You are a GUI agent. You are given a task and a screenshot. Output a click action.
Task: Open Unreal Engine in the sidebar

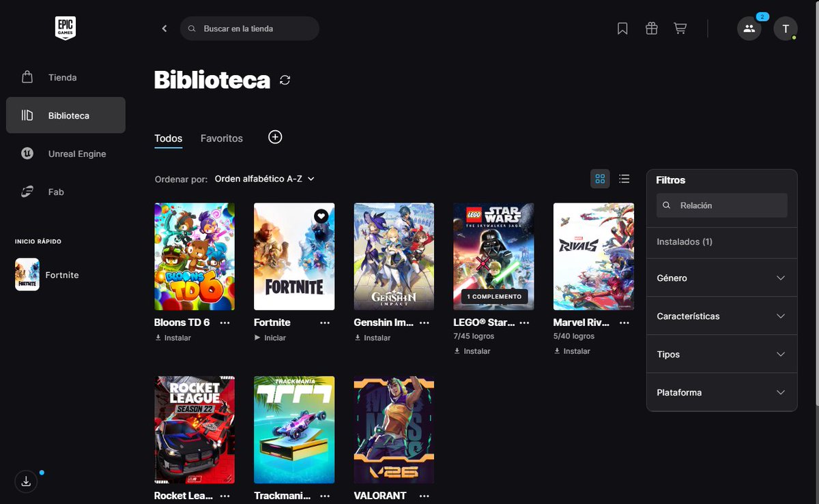pyautogui.click(x=66, y=153)
